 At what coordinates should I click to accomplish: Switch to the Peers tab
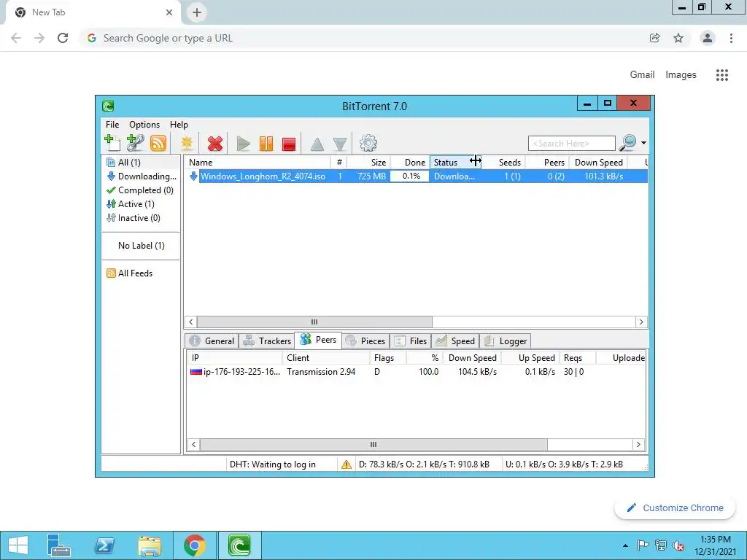(x=318, y=340)
